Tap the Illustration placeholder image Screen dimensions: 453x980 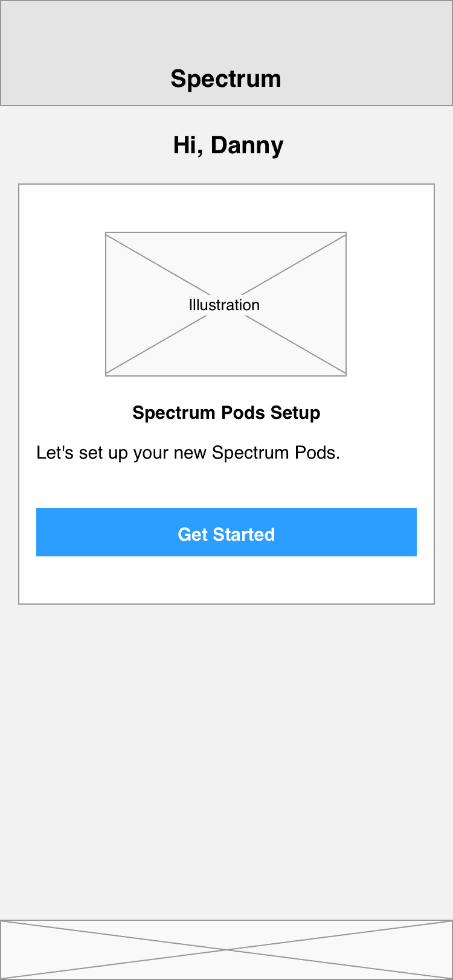[x=226, y=304]
